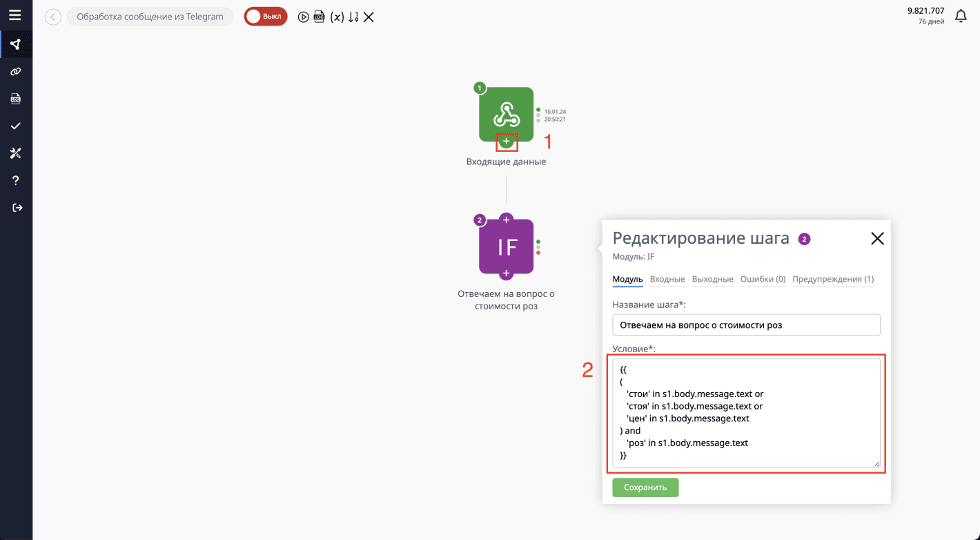View logs via the LOG sidebar icon
Screen dimensions: 980x540
point(15,98)
